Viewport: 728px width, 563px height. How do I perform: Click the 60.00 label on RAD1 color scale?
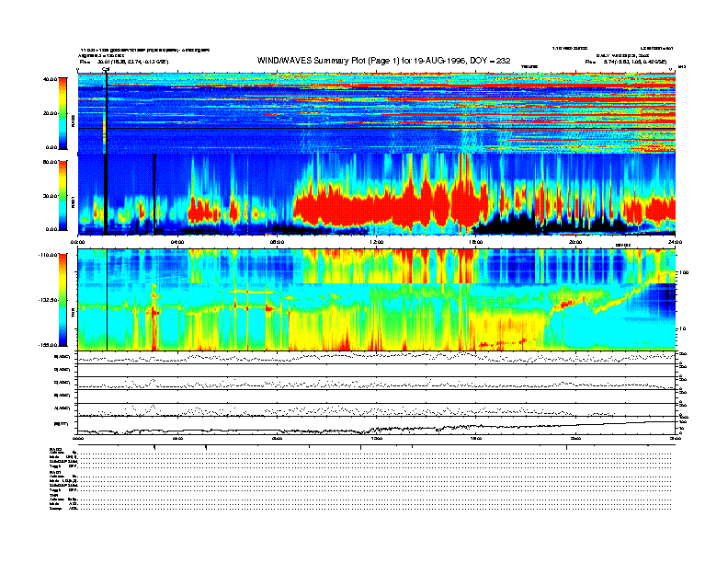[50, 162]
